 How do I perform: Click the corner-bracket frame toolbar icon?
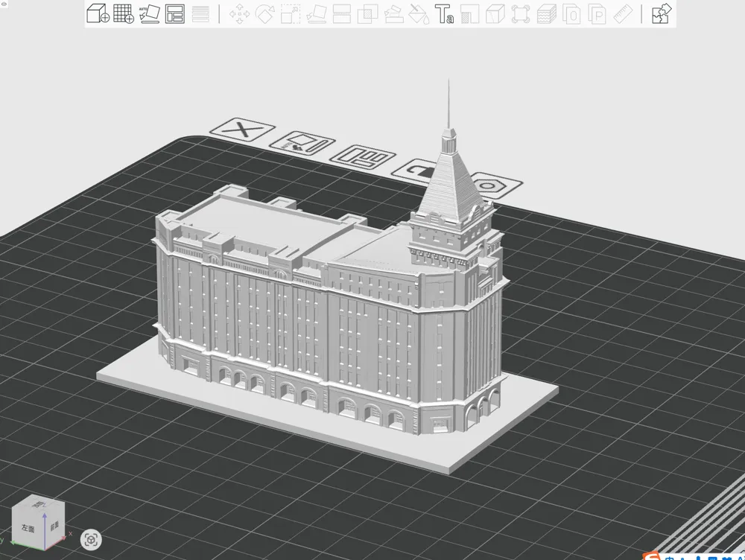(521, 13)
